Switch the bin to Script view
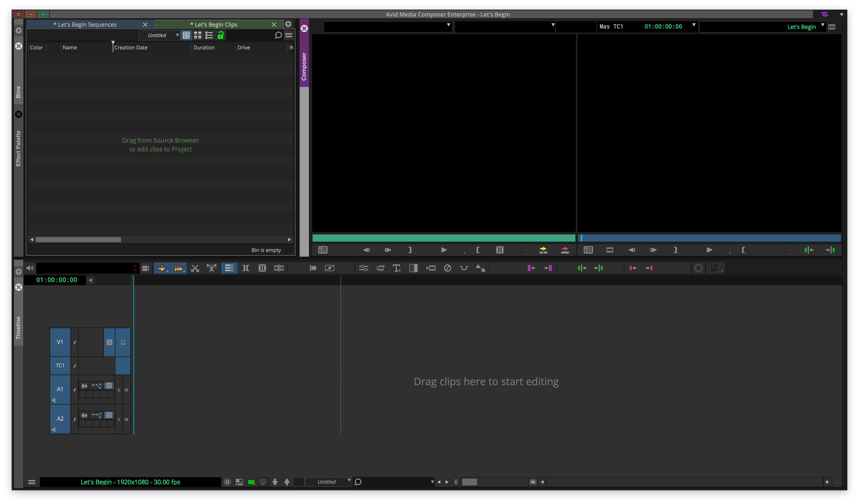859x504 pixels. tap(209, 35)
